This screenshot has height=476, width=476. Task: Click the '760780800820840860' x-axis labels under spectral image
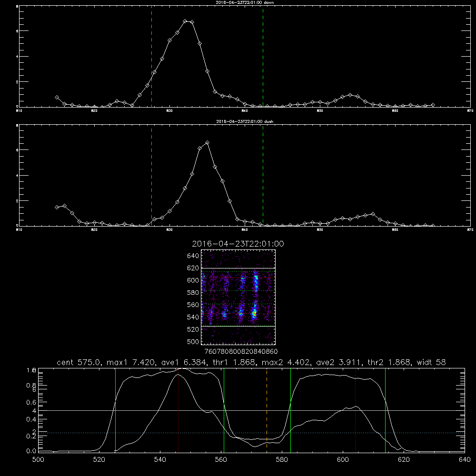pos(241,352)
